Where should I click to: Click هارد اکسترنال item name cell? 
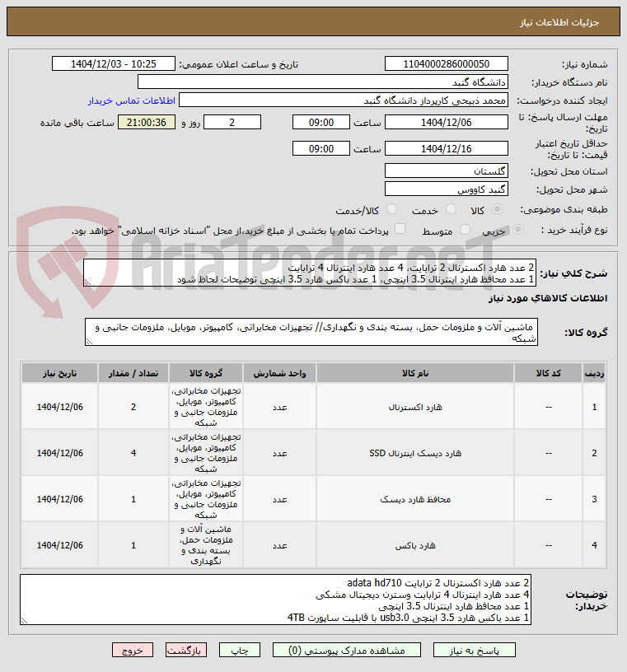click(415, 407)
